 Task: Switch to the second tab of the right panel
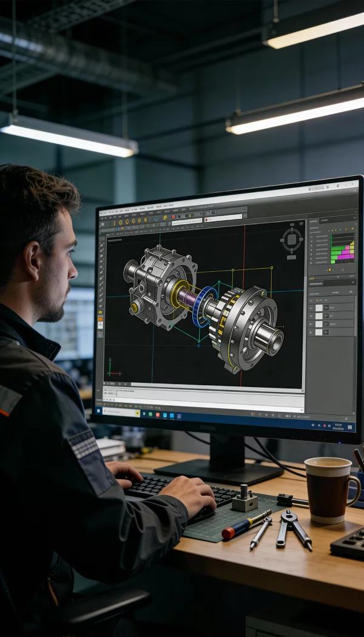click(325, 220)
